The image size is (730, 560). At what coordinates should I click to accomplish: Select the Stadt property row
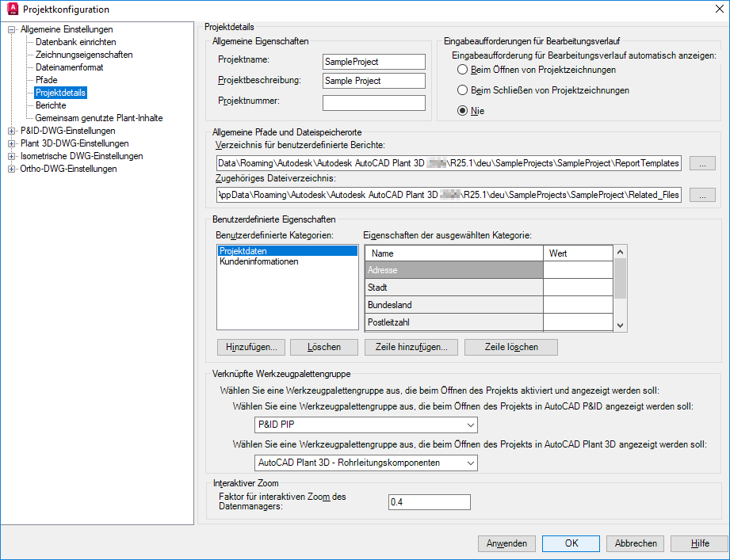454,288
